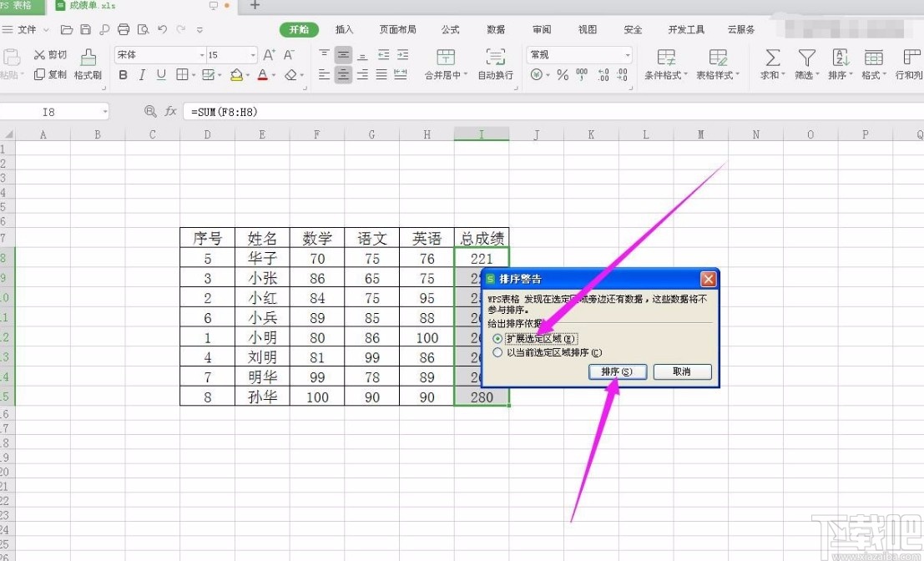This screenshot has height=561, width=924.
Task: Toggle bold formatting on selection
Action: pyautogui.click(x=124, y=75)
